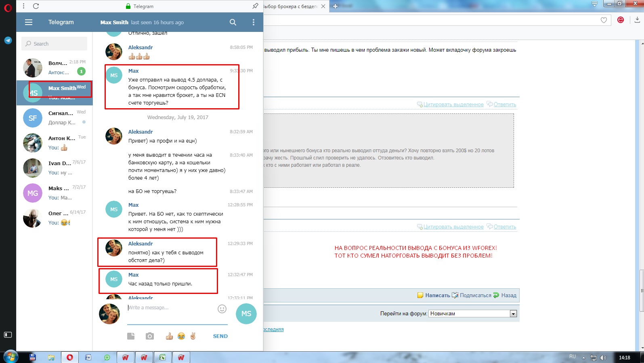Close the broker forum tab
The image size is (644, 363).
323,6
